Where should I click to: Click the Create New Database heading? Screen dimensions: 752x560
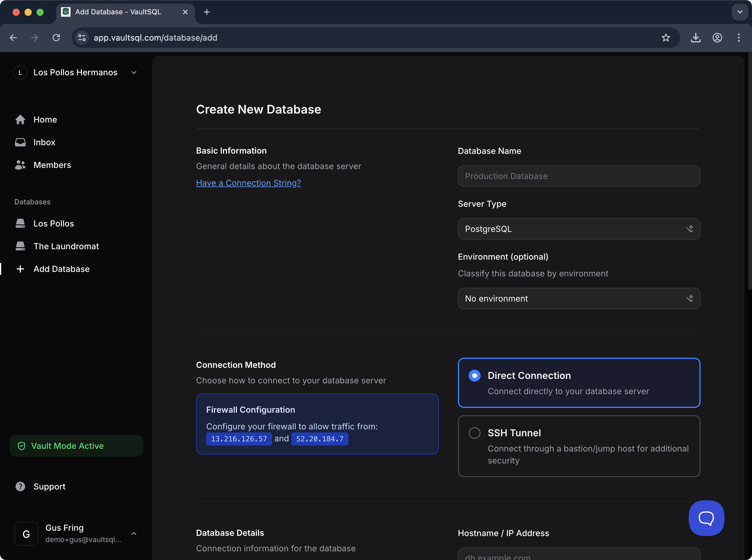(258, 109)
